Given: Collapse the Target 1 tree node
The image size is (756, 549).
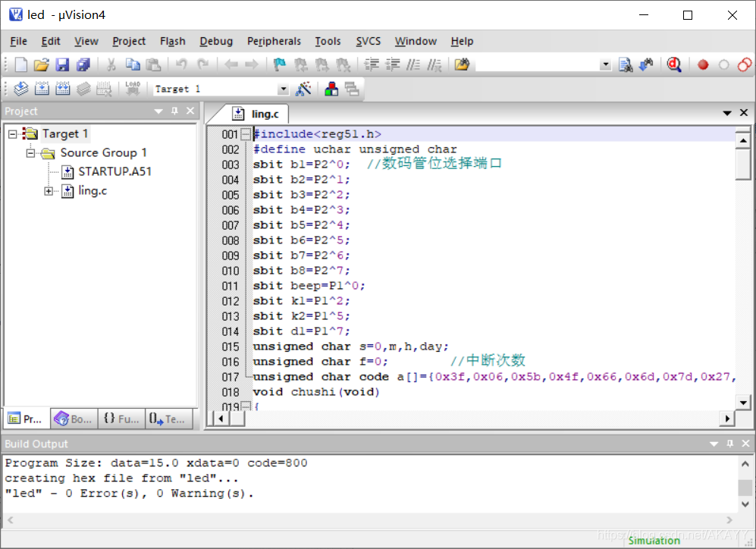Looking at the screenshot, I should coord(13,134).
